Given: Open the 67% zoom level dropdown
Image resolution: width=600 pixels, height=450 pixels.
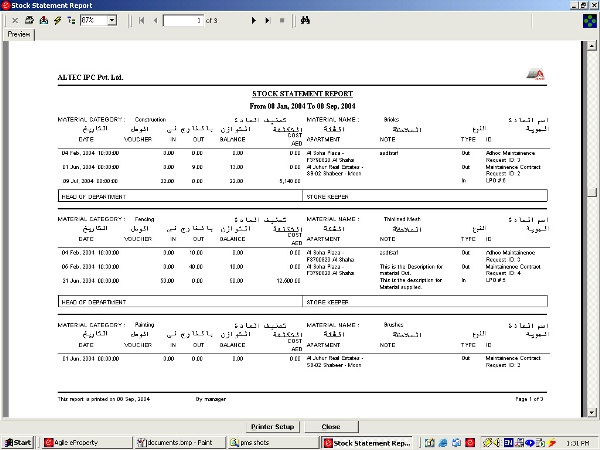Looking at the screenshot, I should (112, 20).
